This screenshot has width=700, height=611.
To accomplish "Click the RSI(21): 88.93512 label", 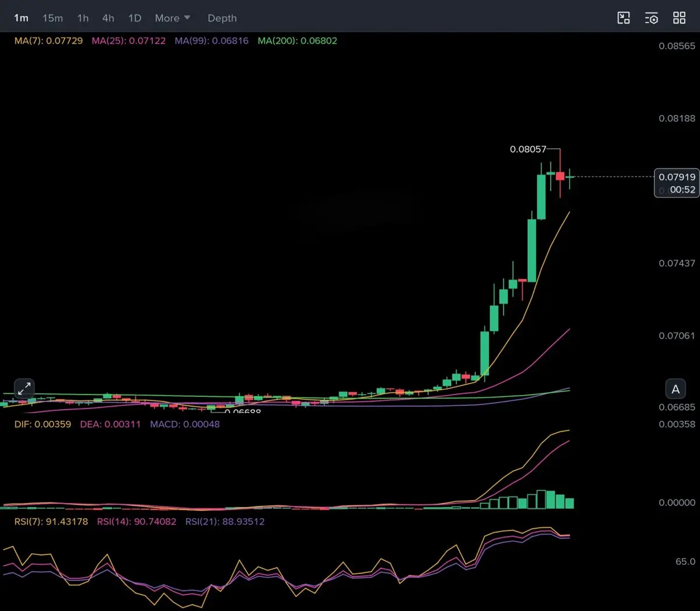I will [225, 522].
